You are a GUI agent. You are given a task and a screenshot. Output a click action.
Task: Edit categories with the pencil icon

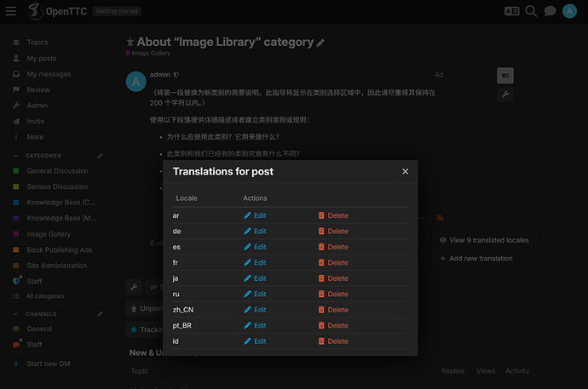[x=100, y=156]
